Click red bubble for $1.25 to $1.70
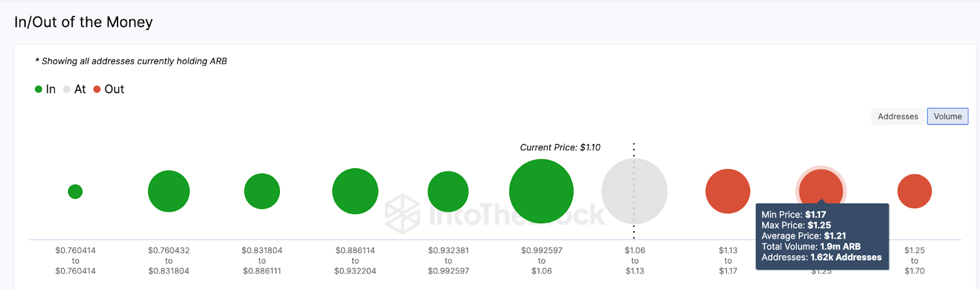This screenshot has width=980, height=290. click(914, 191)
